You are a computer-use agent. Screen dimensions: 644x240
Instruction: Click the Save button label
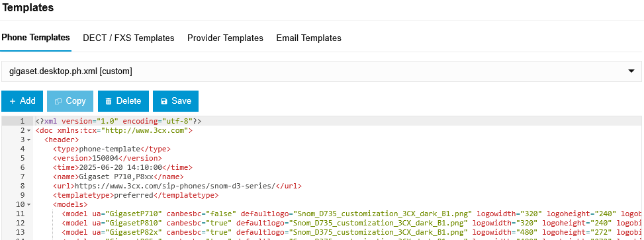tap(181, 101)
